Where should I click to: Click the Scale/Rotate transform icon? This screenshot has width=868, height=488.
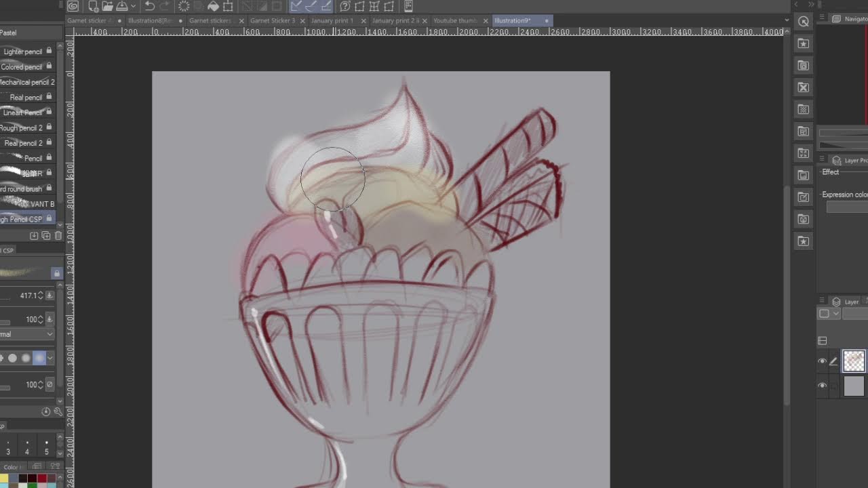point(228,6)
